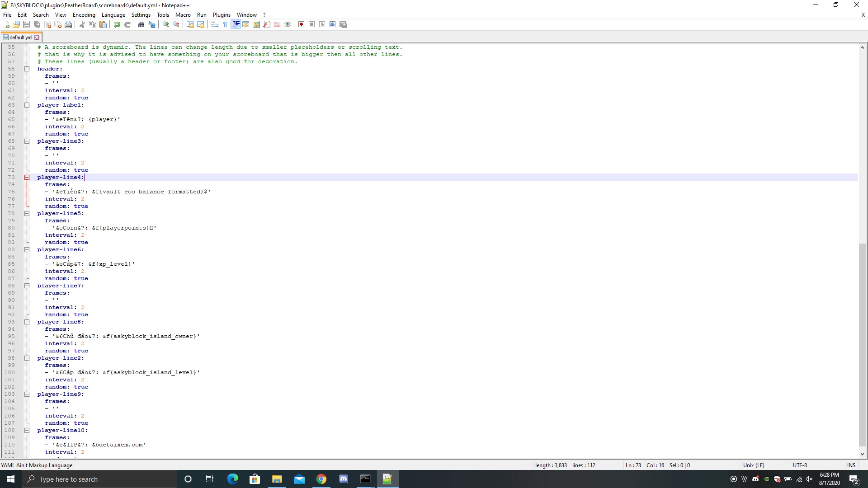Click the Cut scissors toolbar icon

click(x=82, y=24)
